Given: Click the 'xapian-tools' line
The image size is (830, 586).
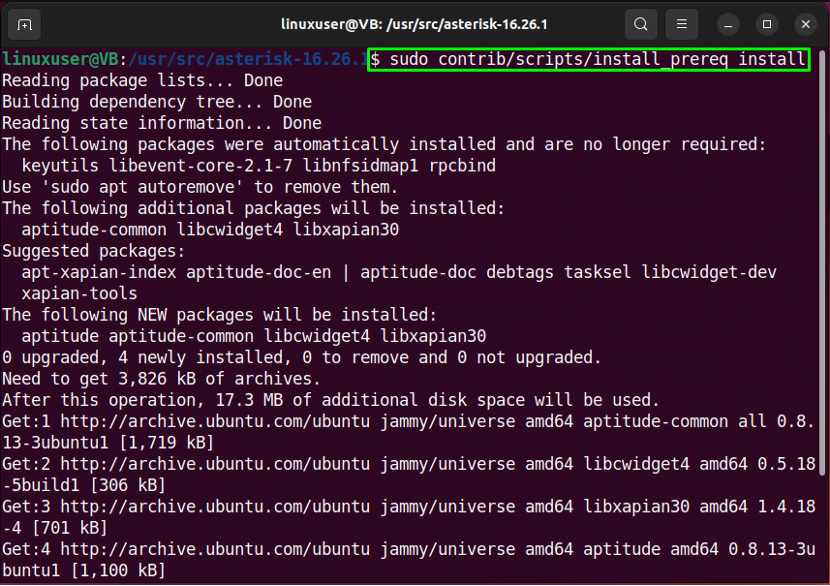Looking at the screenshot, I should [79, 293].
